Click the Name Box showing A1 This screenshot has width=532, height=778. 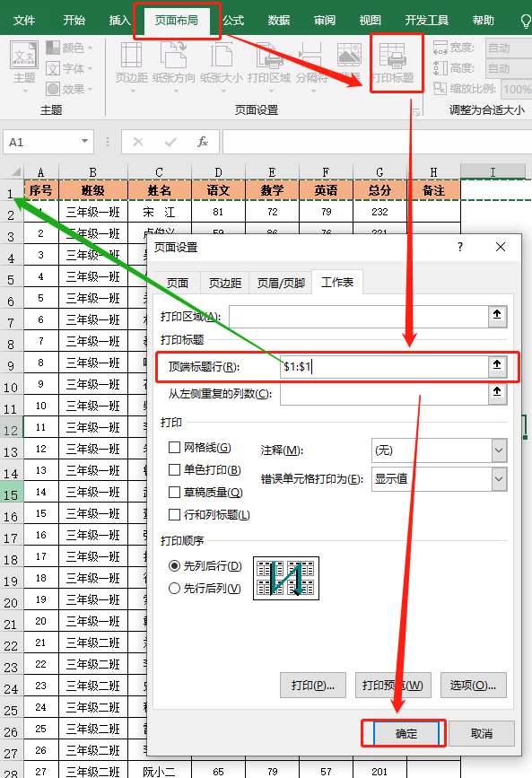41,142
